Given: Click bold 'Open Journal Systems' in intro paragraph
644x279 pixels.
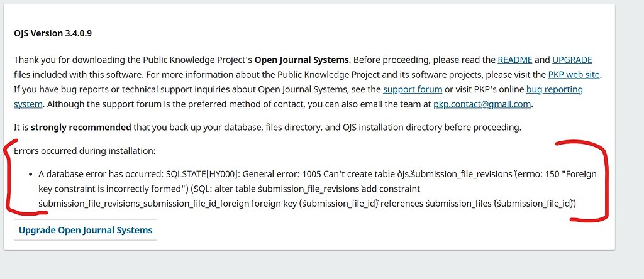Looking at the screenshot, I should click(x=301, y=60).
